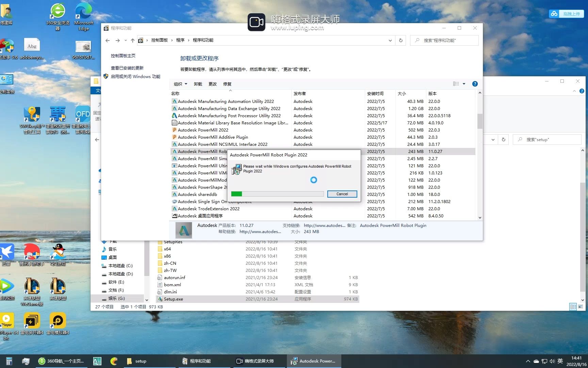Go back in Programs and Features window
Screen dimensions: 588x368
click(108, 40)
